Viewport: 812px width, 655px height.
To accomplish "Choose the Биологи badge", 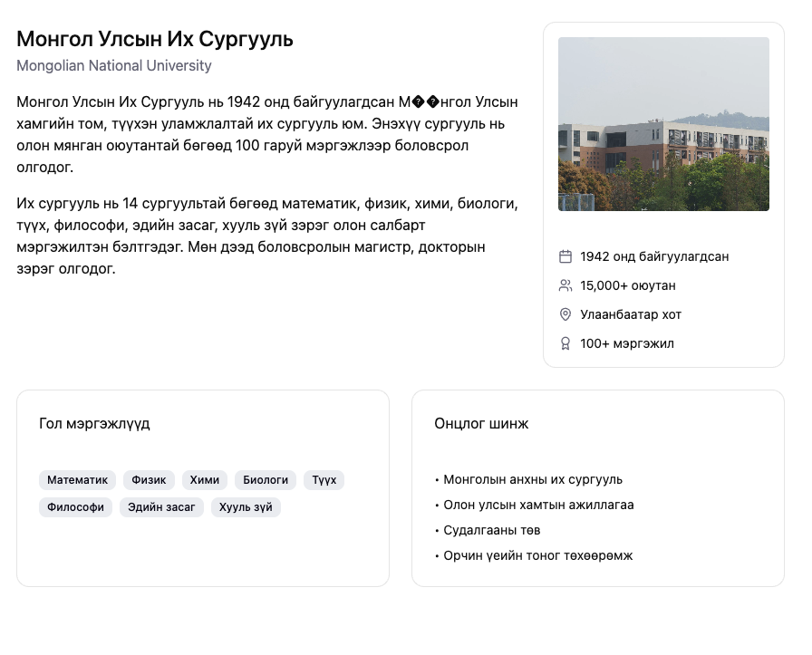I will click(x=266, y=480).
